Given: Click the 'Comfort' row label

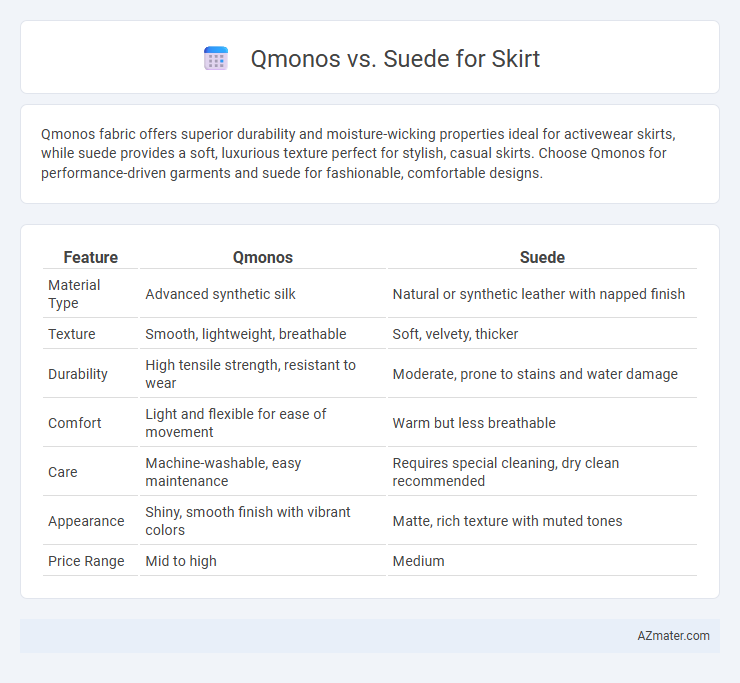Looking at the screenshot, I should [x=75, y=423].
